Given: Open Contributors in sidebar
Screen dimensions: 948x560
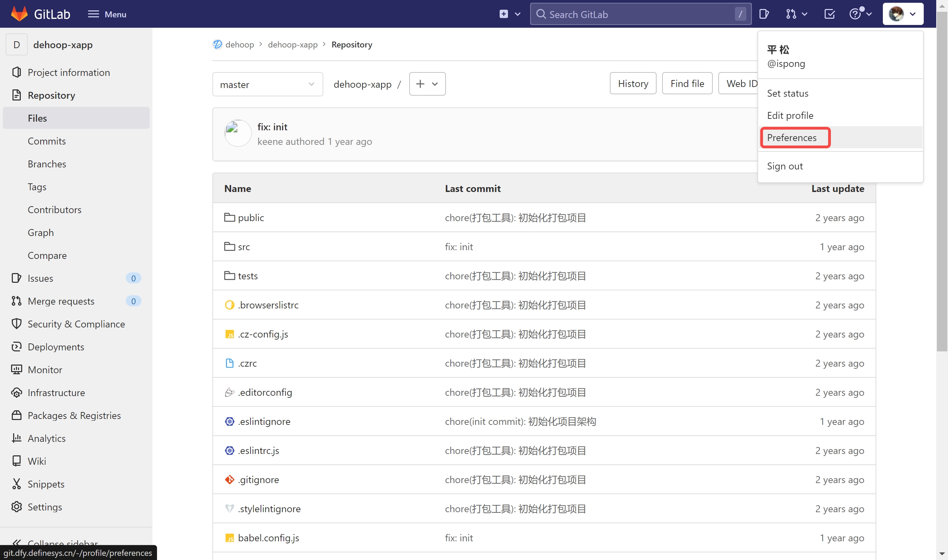Looking at the screenshot, I should point(76,209).
